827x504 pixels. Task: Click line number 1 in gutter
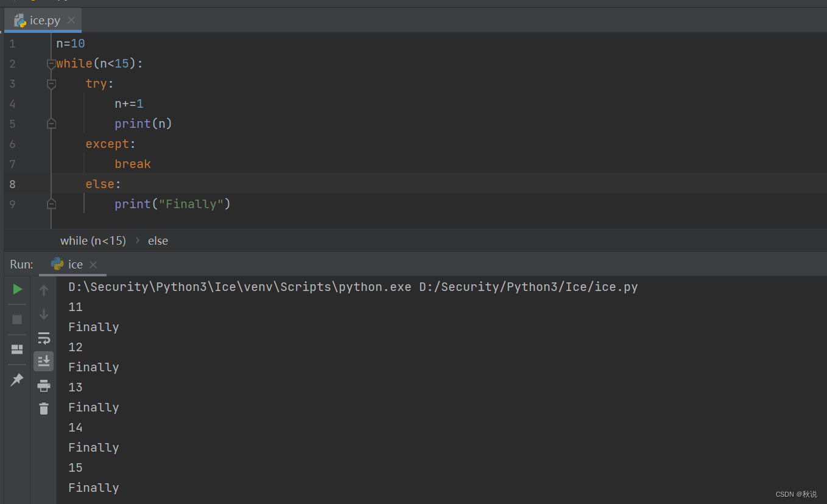[x=12, y=44]
